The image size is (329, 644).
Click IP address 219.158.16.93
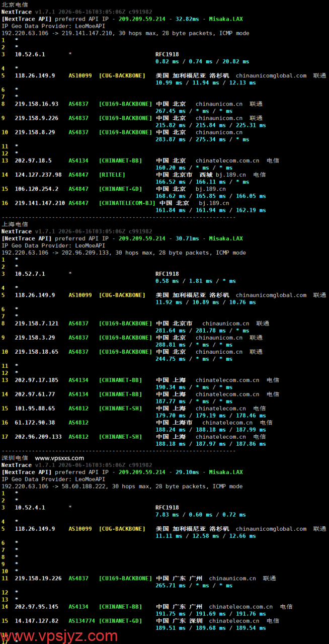click(x=37, y=104)
